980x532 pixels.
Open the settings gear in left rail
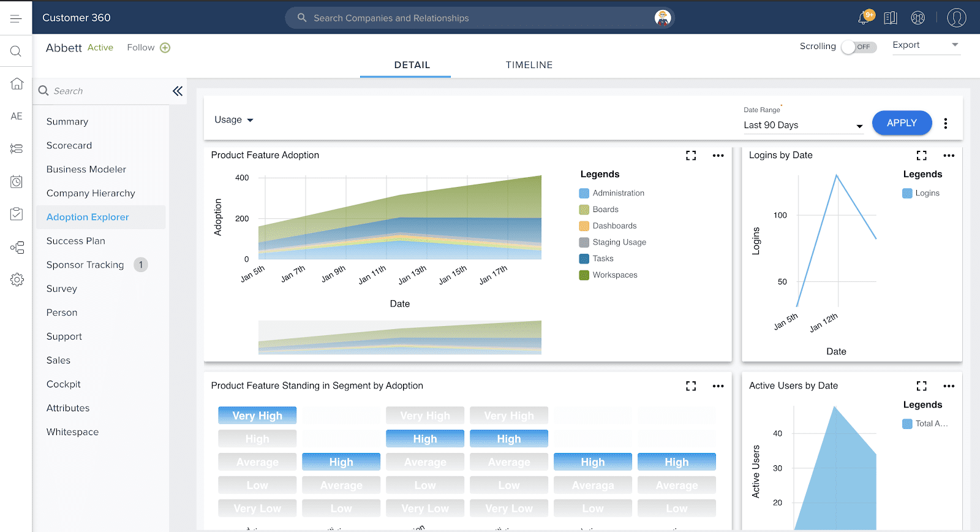click(17, 279)
